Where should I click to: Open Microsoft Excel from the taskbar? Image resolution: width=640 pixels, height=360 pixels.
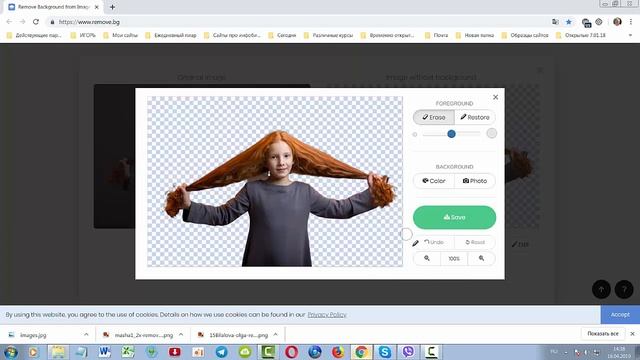[x=128, y=352]
